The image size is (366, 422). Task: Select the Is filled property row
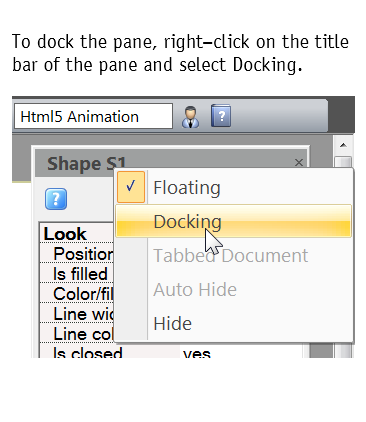pyautogui.click(x=77, y=274)
